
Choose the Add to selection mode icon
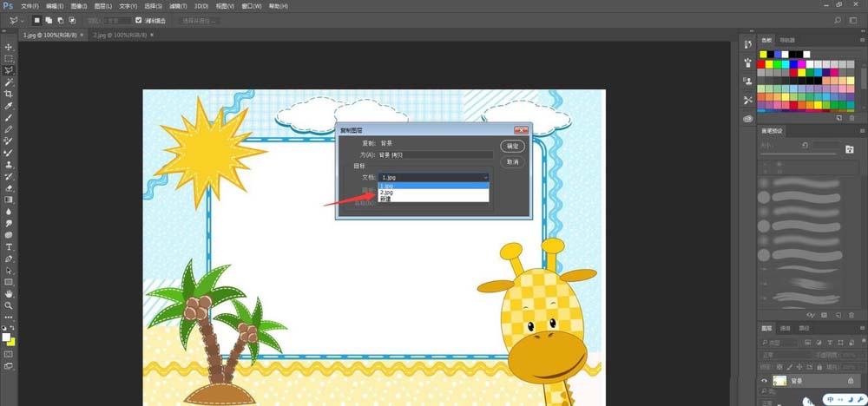coord(49,21)
